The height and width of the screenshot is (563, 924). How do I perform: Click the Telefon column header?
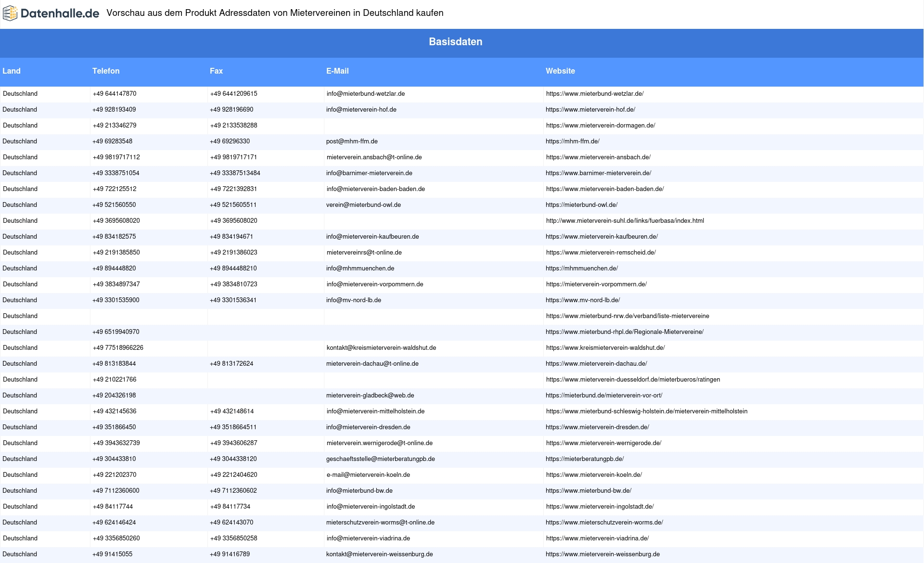tap(106, 71)
